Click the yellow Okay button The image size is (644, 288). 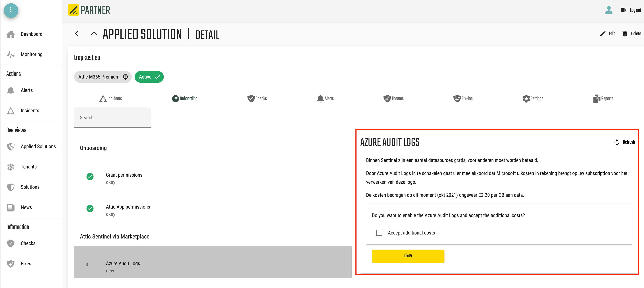point(408,256)
